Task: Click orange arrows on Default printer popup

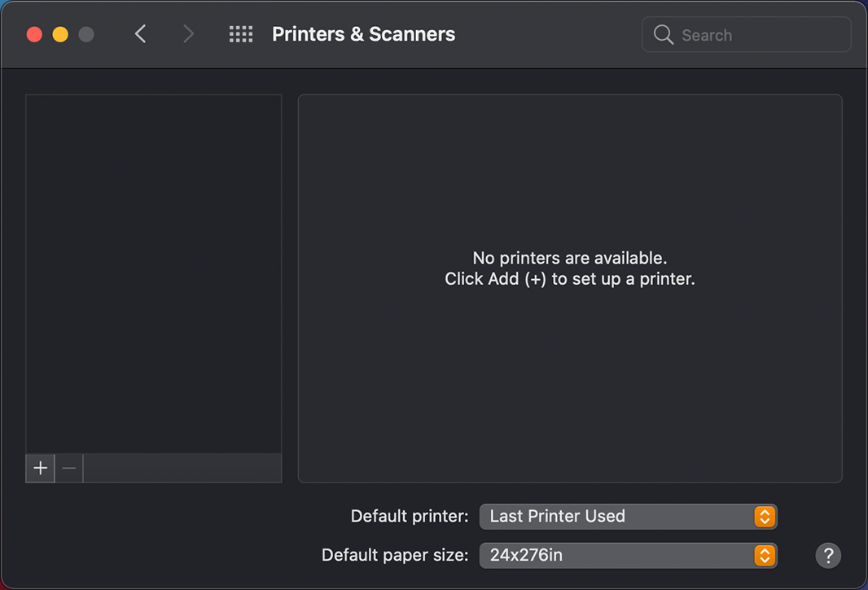Action: 764,516
